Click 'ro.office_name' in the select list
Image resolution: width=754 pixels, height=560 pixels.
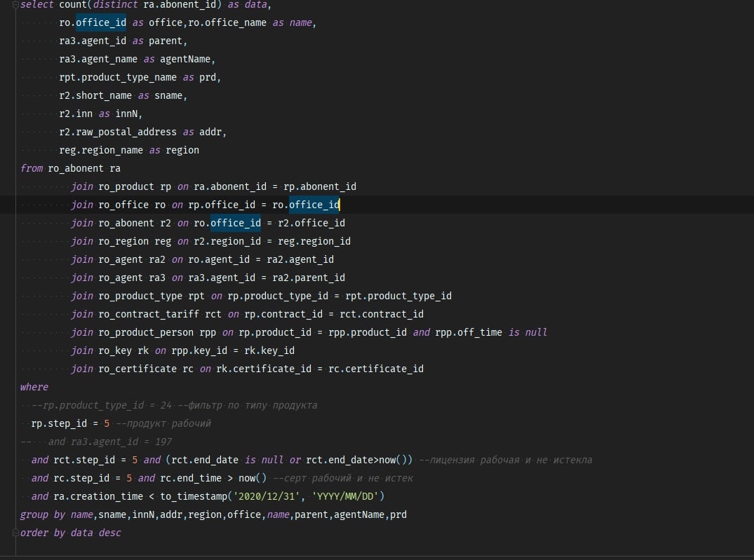[x=227, y=22]
